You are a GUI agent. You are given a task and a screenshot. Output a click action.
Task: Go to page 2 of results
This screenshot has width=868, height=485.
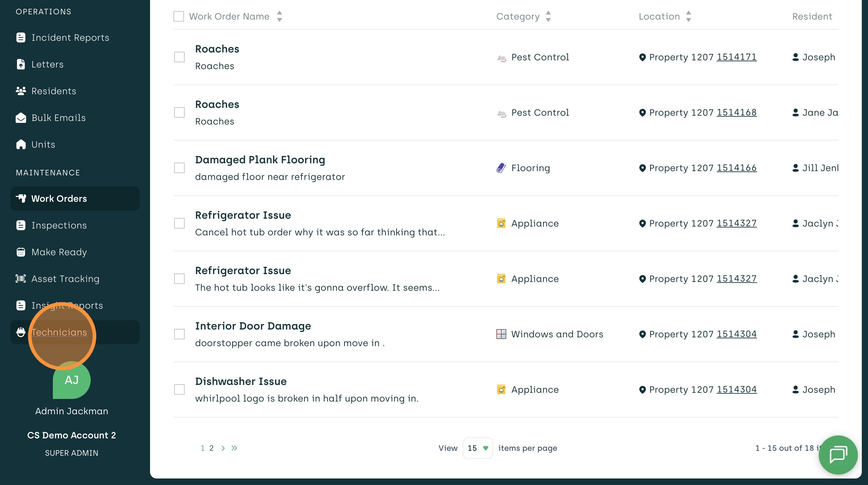211,448
